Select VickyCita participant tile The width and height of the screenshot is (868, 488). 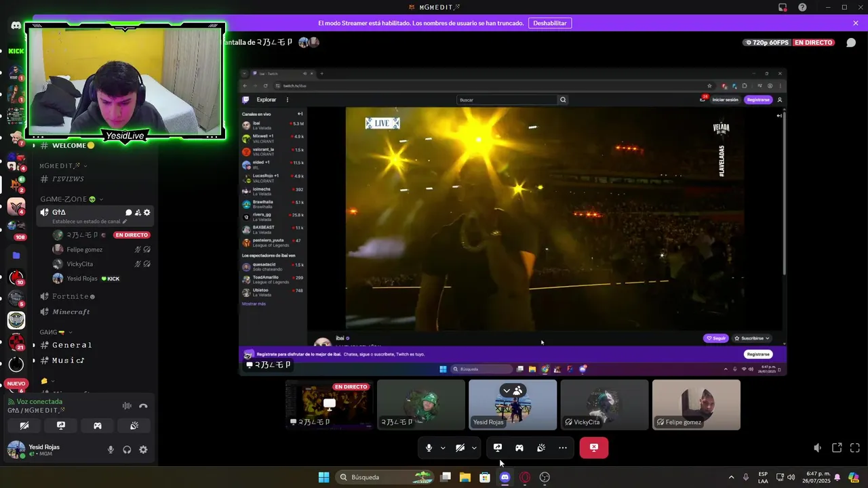[x=604, y=405]
